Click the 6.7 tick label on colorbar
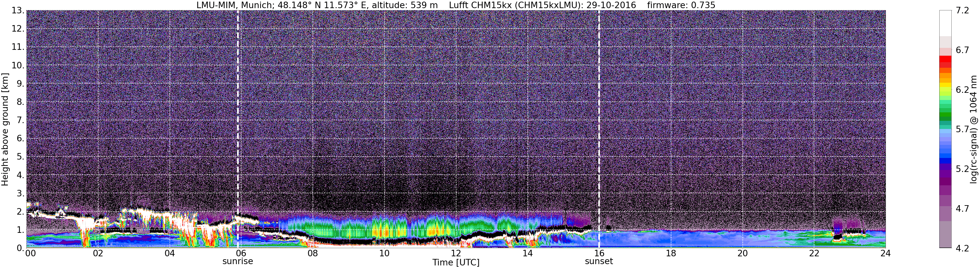The width and height of the screenshot is (980, 269). click(x=962, y=50)
